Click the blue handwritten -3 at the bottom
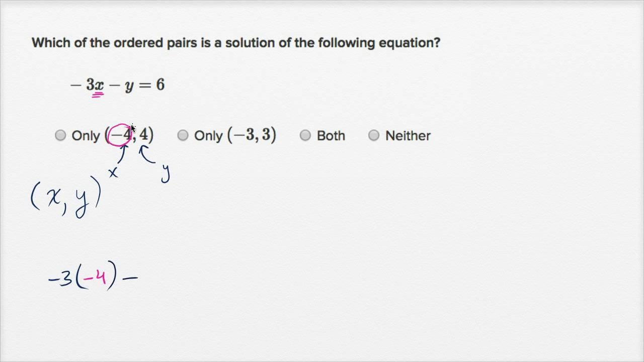 tap(60, 278)
